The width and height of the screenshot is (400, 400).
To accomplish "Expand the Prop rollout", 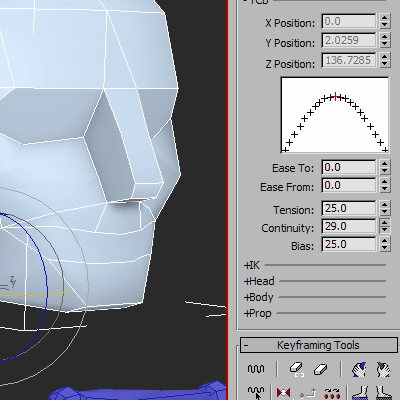I will [x=258, y=313].
